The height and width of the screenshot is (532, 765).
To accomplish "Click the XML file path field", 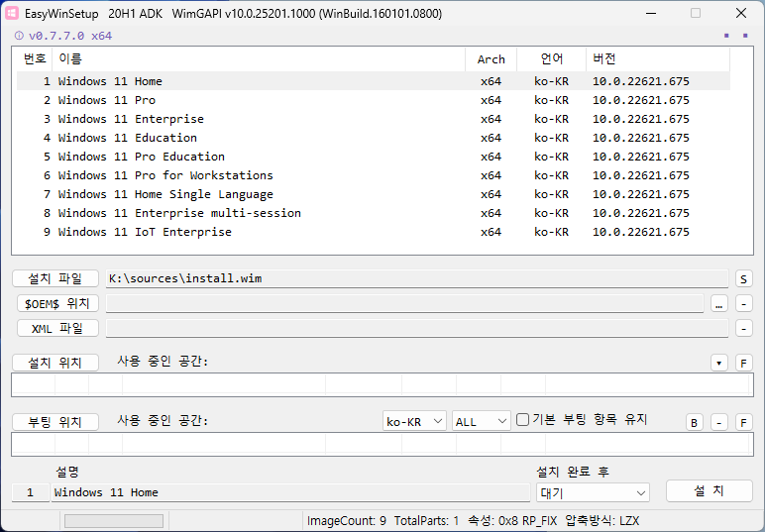I will coord(417,329).
